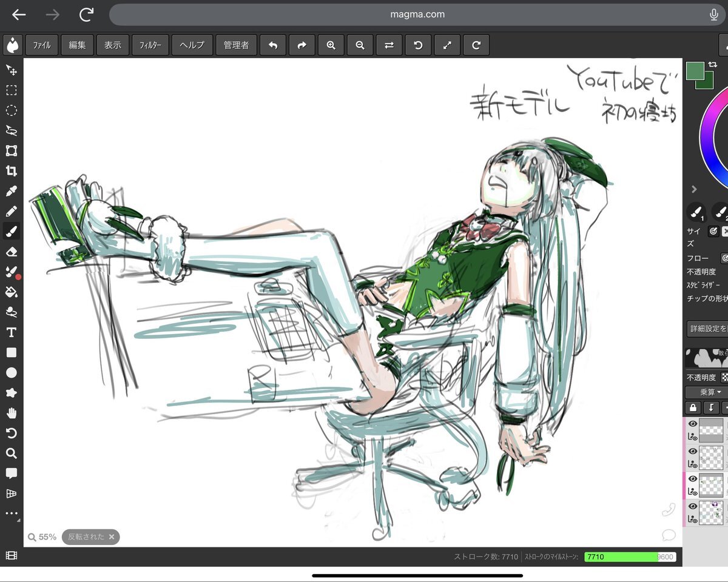Hide the bottom layer with eye icon

692,506
